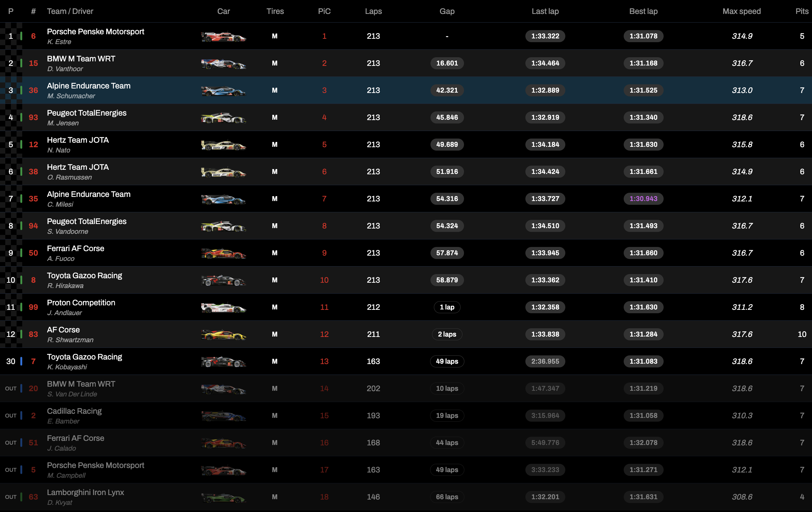812x512 pixels.
Task: Click the 1 lap gap badge
Action: (447, 307)
